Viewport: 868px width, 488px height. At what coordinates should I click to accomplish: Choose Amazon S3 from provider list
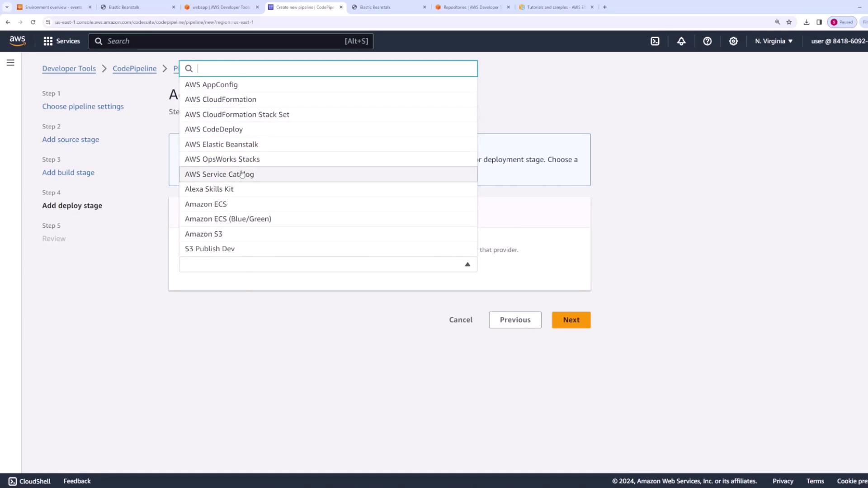(203, 234)
